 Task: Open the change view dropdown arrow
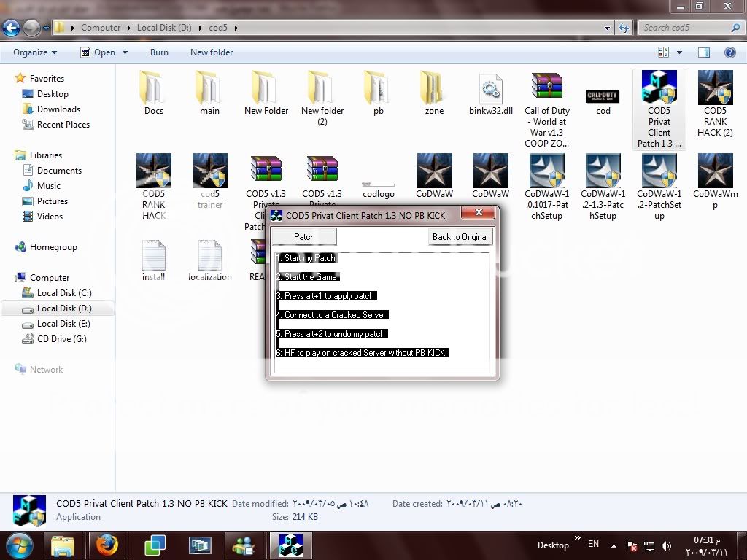[679, 52]
